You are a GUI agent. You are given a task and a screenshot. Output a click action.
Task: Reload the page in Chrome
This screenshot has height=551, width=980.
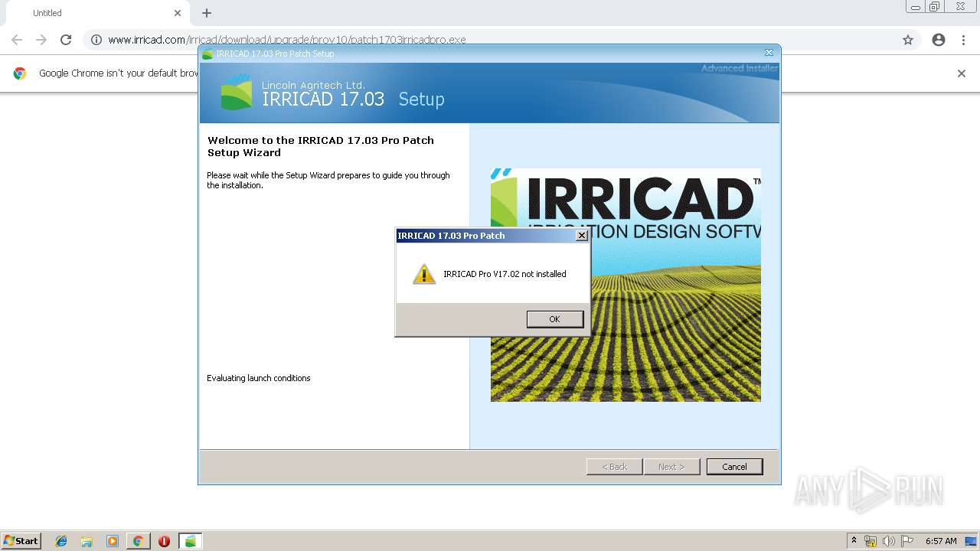[x=66, y=40]
